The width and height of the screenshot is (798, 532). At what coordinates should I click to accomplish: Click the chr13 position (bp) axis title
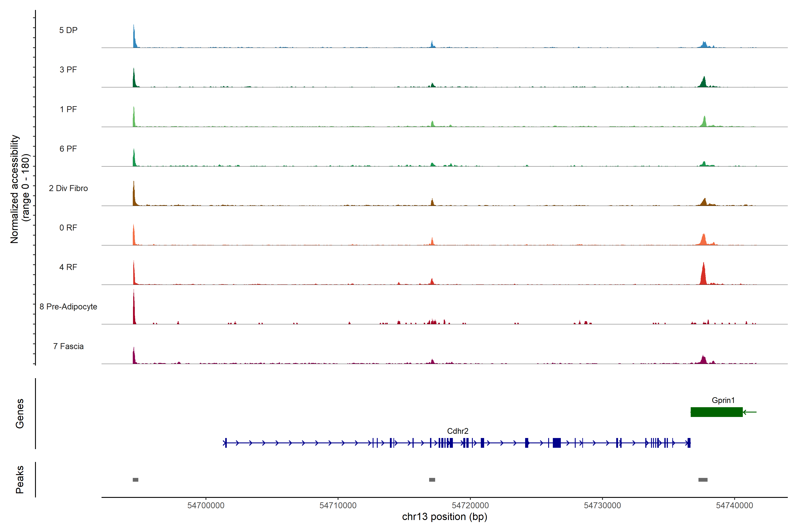pyautogui.click(x=444, y=517)
